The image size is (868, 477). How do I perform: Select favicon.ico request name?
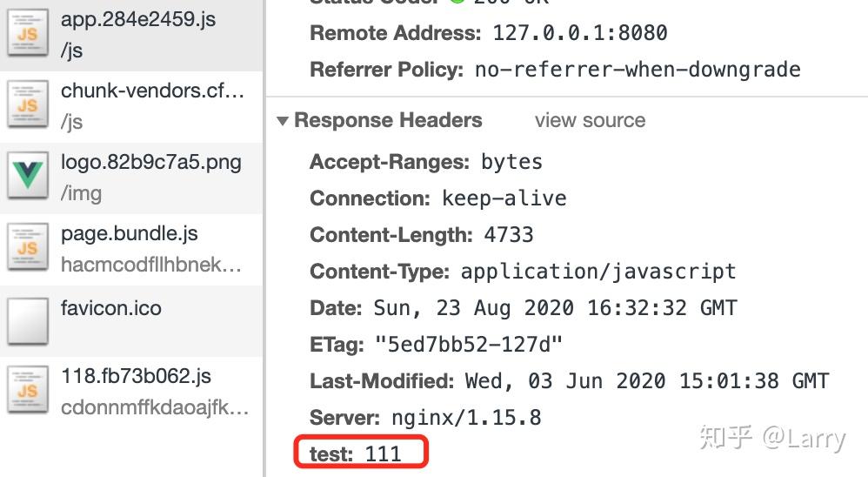click(x=110, y=308)
